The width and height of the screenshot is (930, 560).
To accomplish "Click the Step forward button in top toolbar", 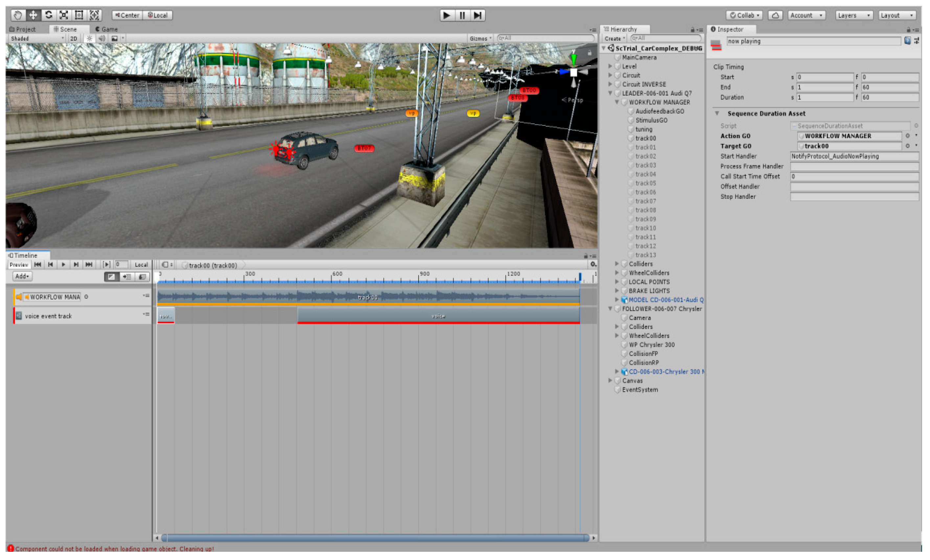I will [477, 15].
